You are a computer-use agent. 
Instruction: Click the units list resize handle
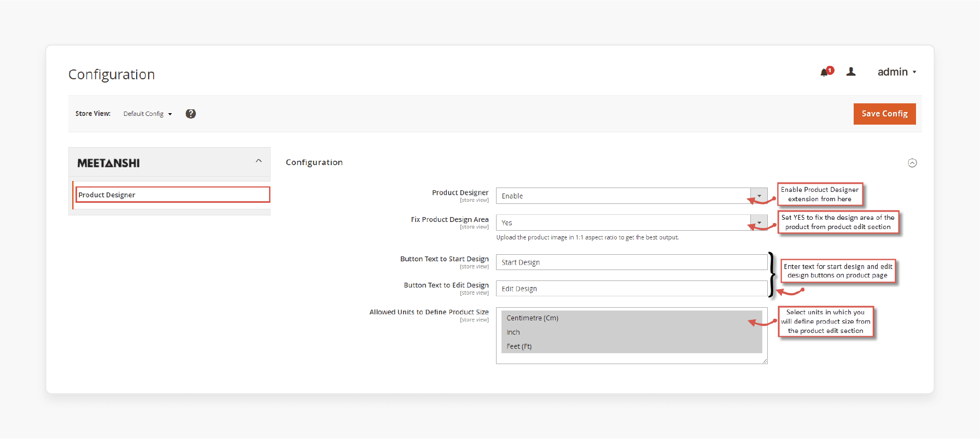tap(765, 361)
